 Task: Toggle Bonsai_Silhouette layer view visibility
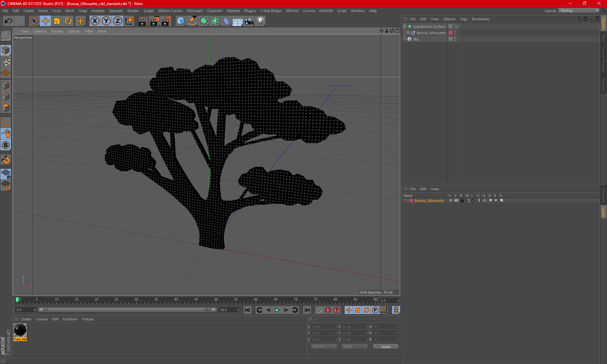pyautogui.click(x=456, y=200)
